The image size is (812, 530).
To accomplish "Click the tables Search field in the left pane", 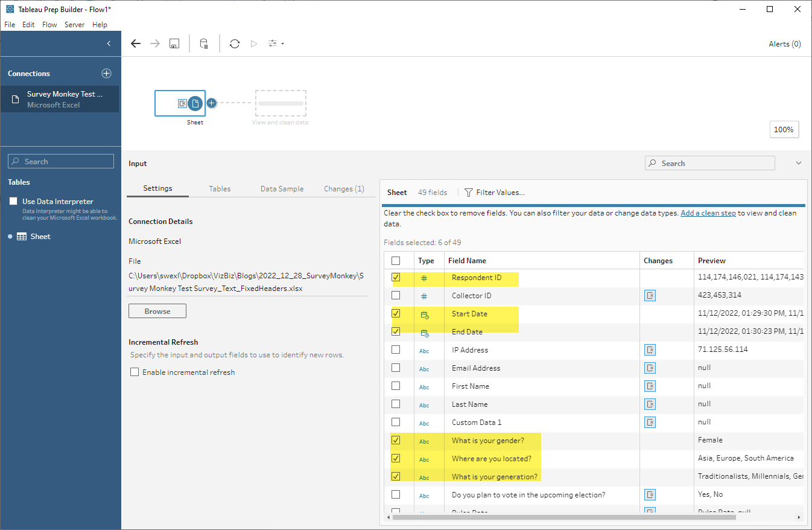I will (x=61, y=161).
